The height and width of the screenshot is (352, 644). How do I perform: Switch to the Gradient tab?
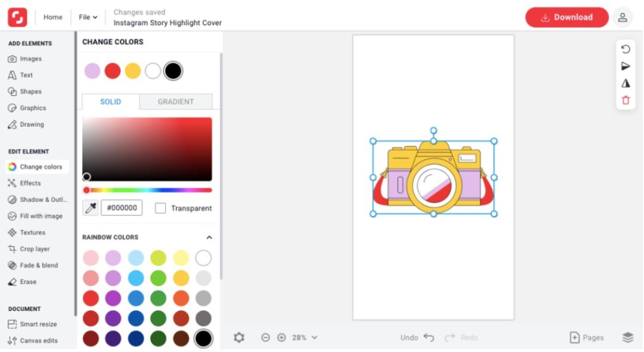coord(176,102)
